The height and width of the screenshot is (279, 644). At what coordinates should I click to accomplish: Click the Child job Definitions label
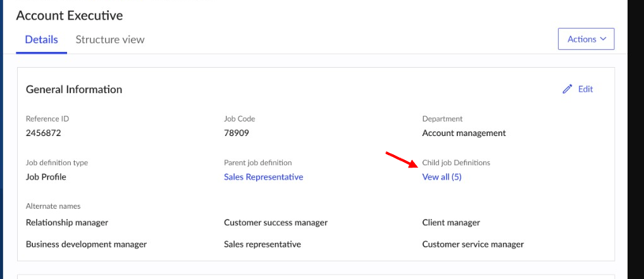(x=456, y=163)
